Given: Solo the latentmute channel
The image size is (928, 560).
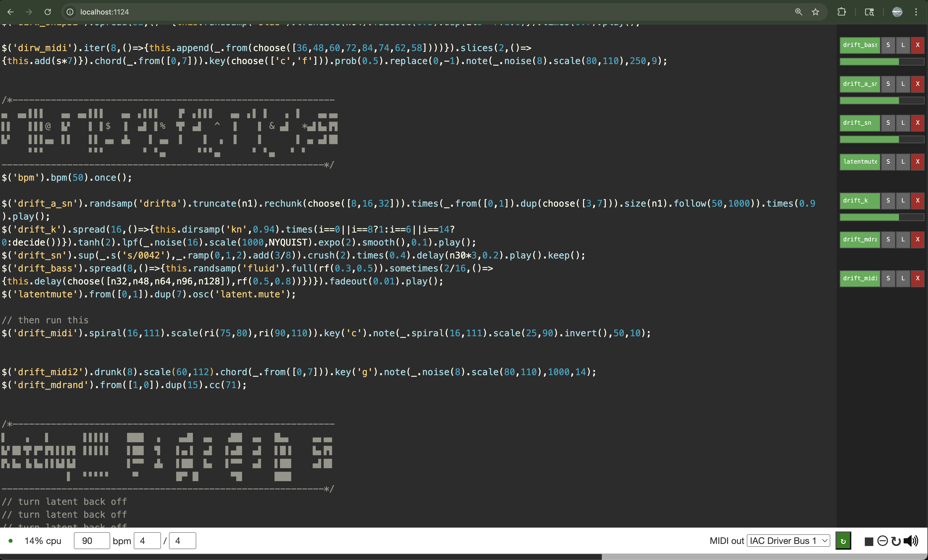Looking at the screenshot, I should click(x=888, y=162).
